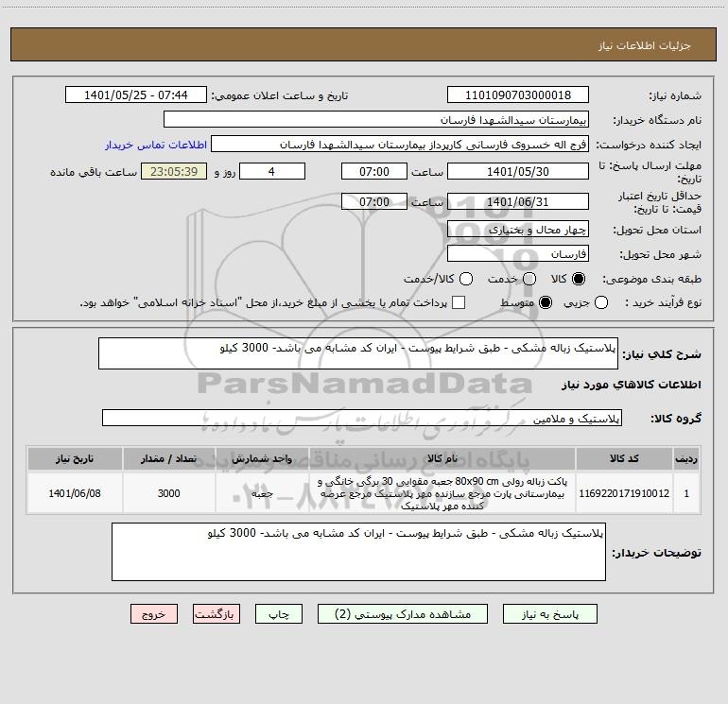Select the متوسط purchase type radio

pos(546,302)
